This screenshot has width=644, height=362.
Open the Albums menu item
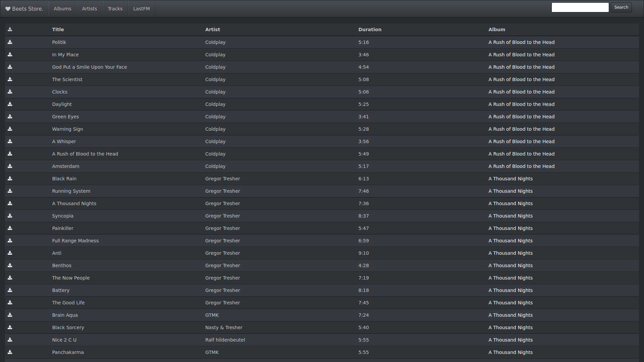coord(62,9)
